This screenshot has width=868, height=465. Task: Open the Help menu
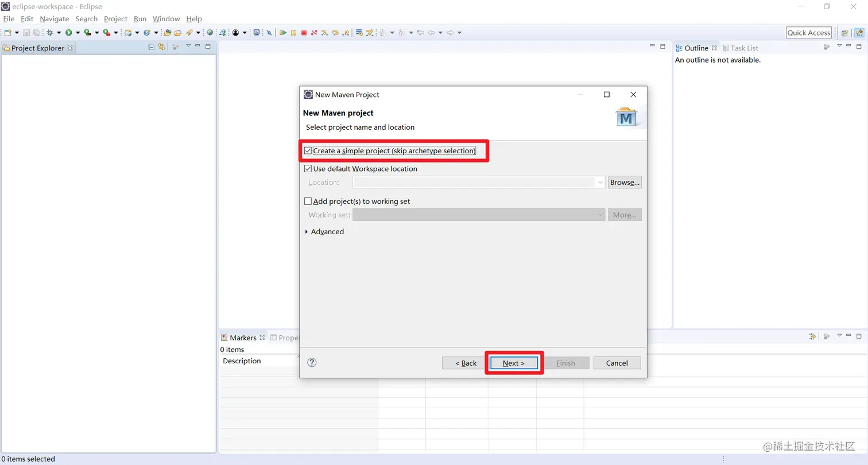[194, 19]
